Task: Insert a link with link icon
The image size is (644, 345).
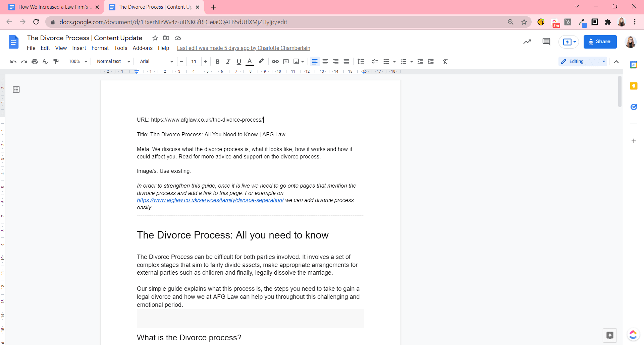Action: click(x=275, y=62)
